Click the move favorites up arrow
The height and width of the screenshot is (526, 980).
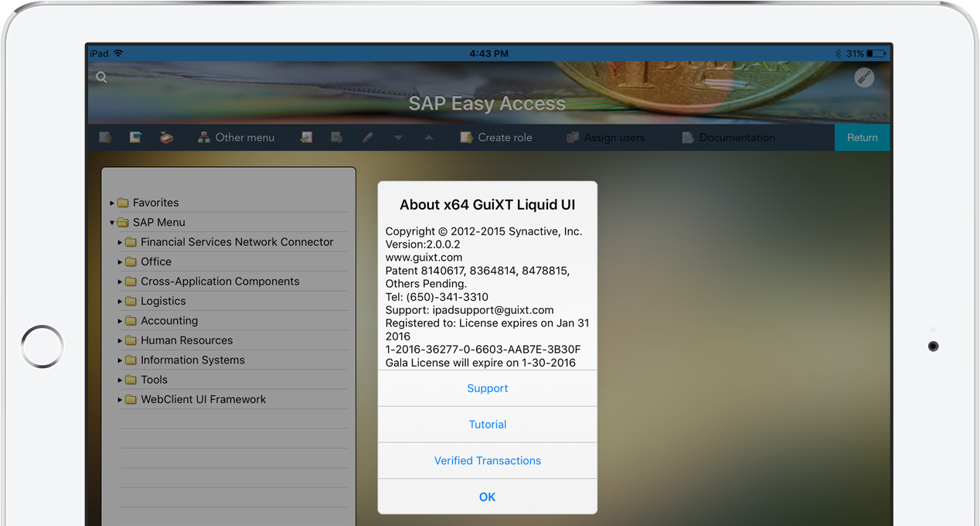[429, 138]
